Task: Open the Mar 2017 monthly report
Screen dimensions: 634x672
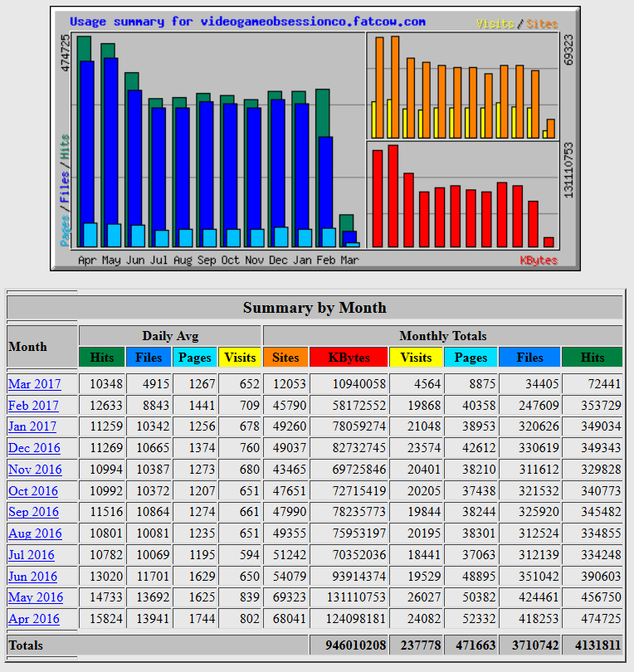Action: tap(35, 384)
